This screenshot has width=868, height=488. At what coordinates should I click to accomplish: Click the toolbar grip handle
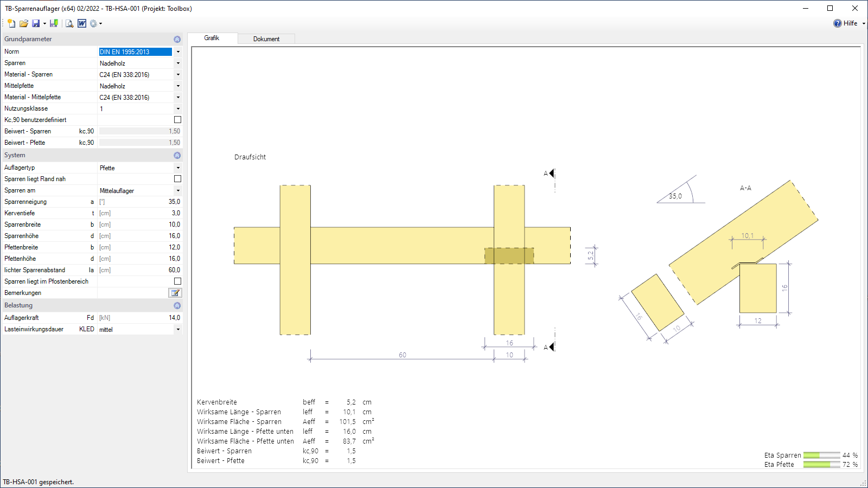tap(4, 23)
